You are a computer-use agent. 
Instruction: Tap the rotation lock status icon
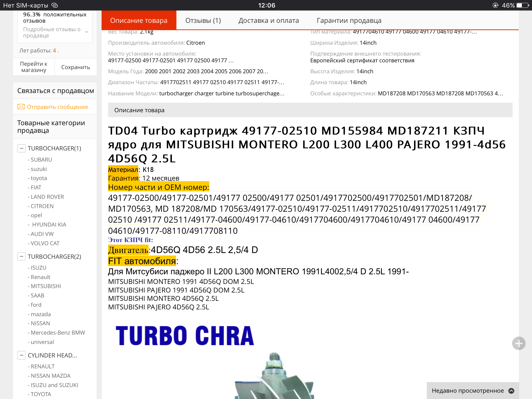pyautogui.click(x=496, y=5)
